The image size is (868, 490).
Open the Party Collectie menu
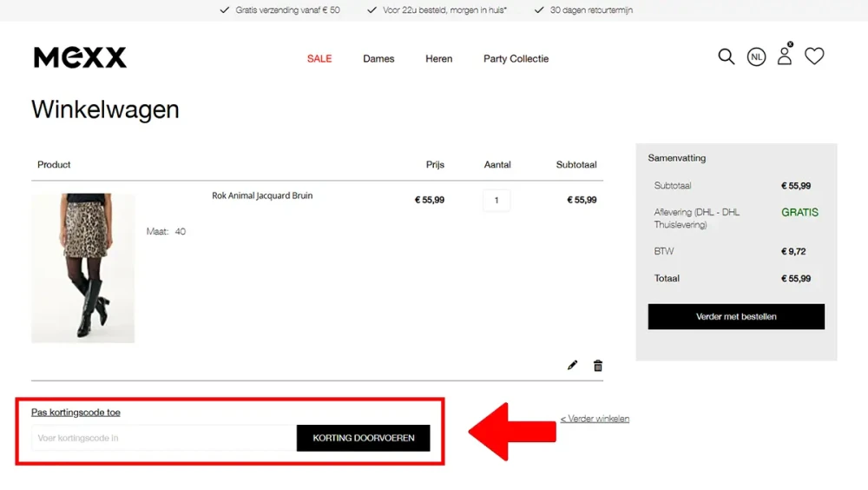click(x=516, y=59)
